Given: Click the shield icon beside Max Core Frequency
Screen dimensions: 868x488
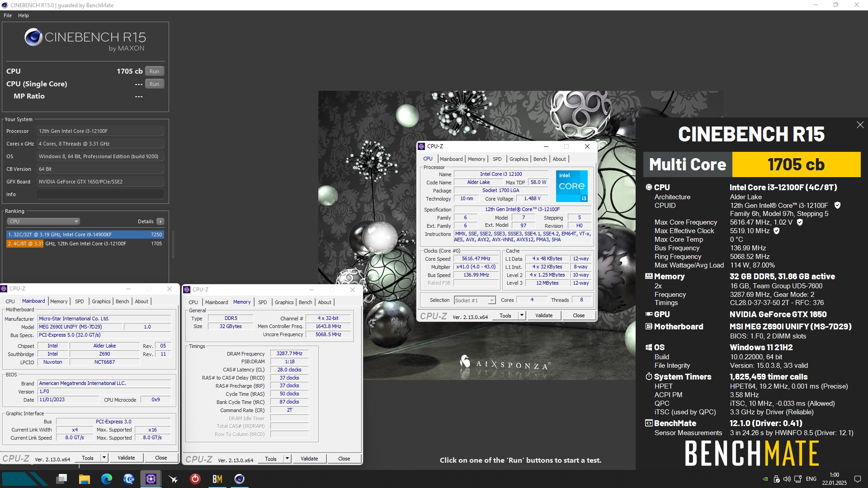Looking at the screenshot, I should [800, 222].
